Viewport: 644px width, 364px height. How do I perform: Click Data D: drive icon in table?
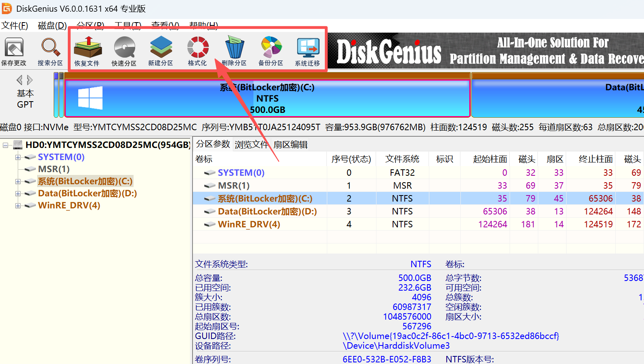pyautogui.click(x=209, y=211)
